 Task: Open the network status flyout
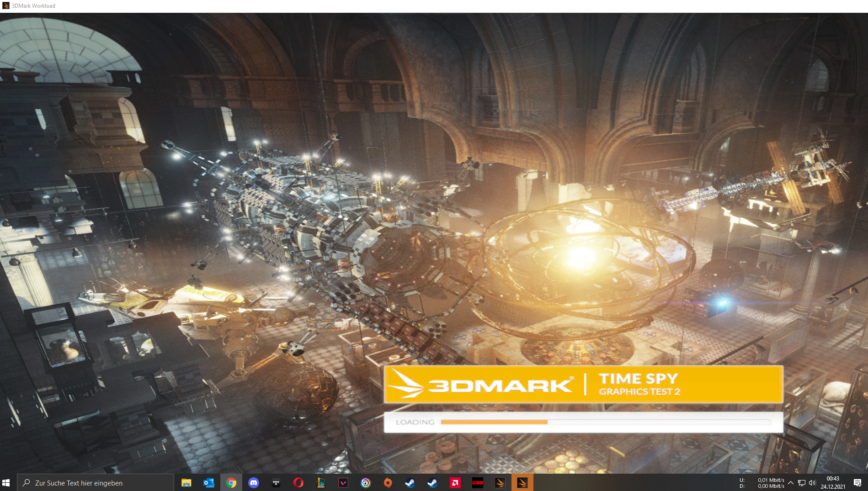click(x=801, y=482)
